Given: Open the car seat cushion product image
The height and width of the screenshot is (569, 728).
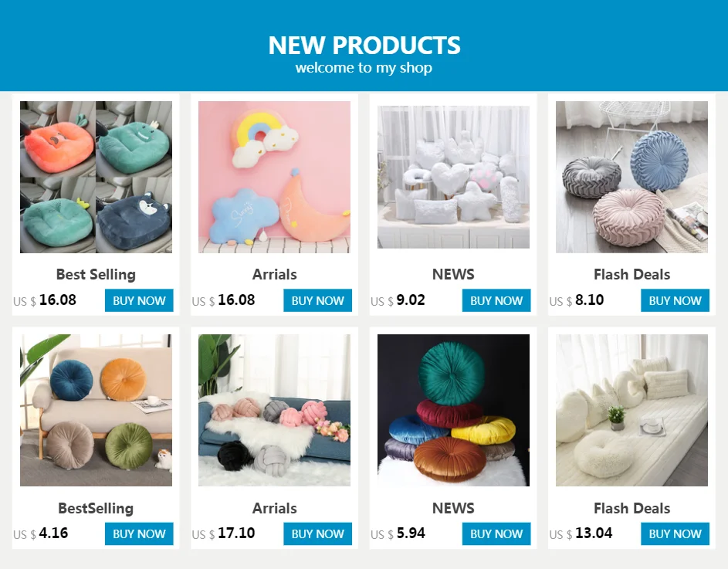Looking at the screenshot, I should pos(96,177).
